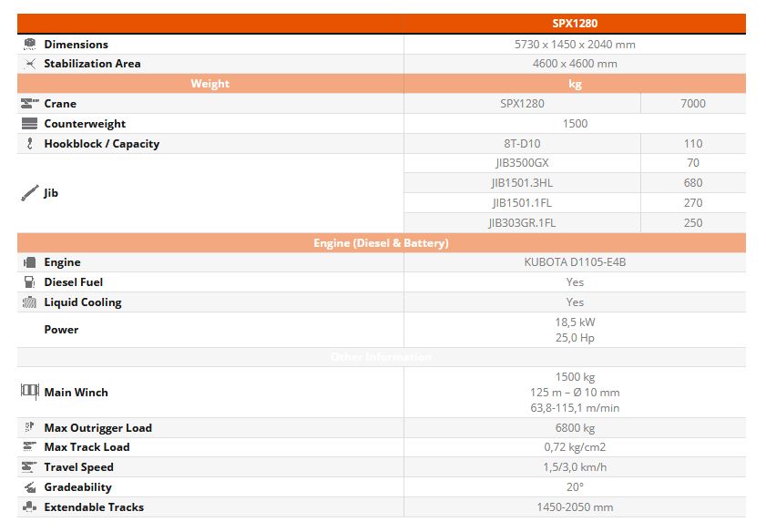Image resolution: width=766 pixels, height=532 pixels.
Task: Click the Crane icon in Weight section
Action: click(x=29, y=104)
